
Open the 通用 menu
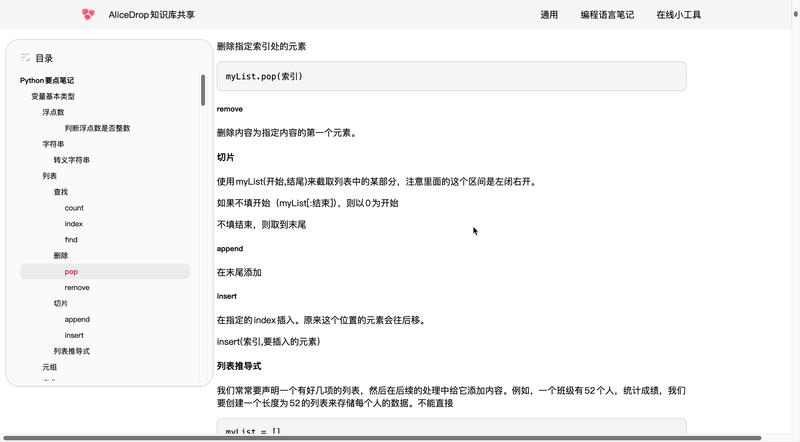(x=549, y=15)
